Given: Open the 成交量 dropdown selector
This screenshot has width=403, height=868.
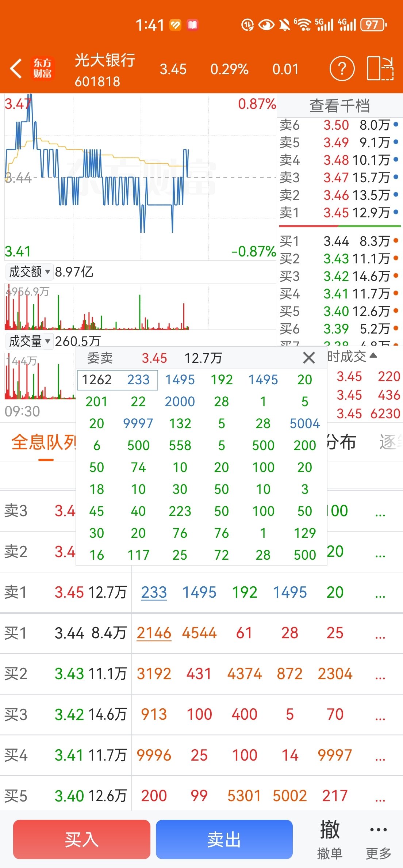Looking at the screenshot, I should tap(29, 341).
